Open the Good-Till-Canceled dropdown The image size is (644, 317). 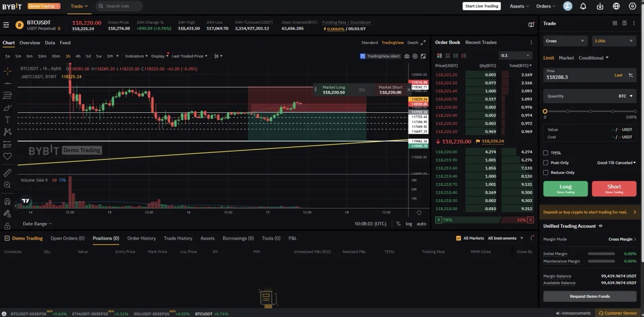(617, 162)
